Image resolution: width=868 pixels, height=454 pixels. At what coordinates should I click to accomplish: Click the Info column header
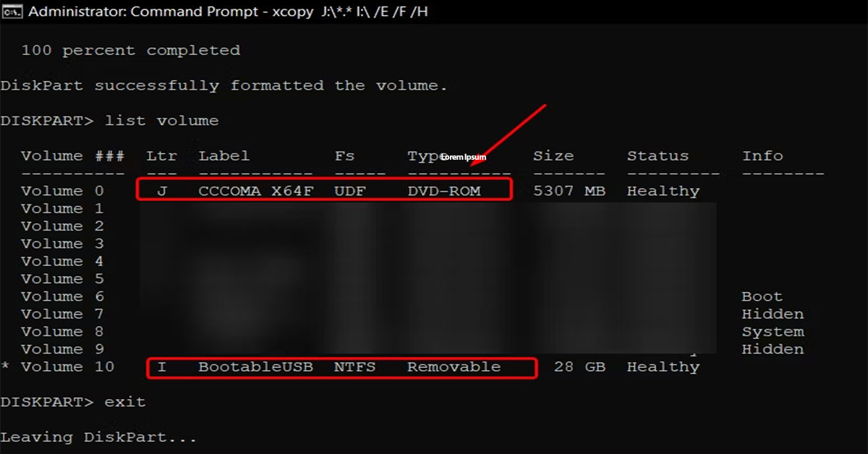point(762,155)
